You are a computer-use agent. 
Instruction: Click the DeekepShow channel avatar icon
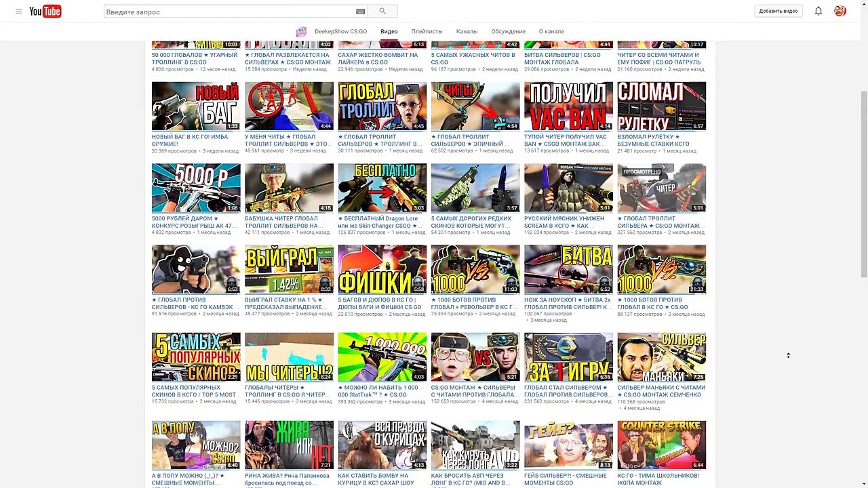(302, 32)
